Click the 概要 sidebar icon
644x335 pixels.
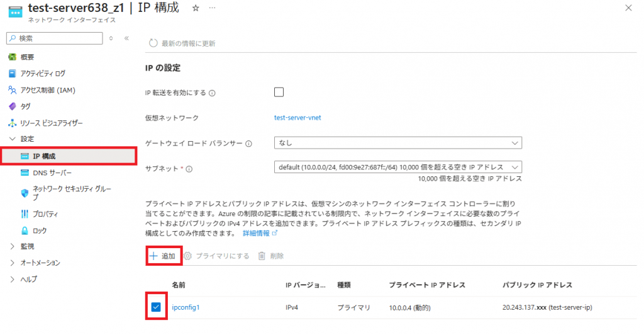(13, 57)
